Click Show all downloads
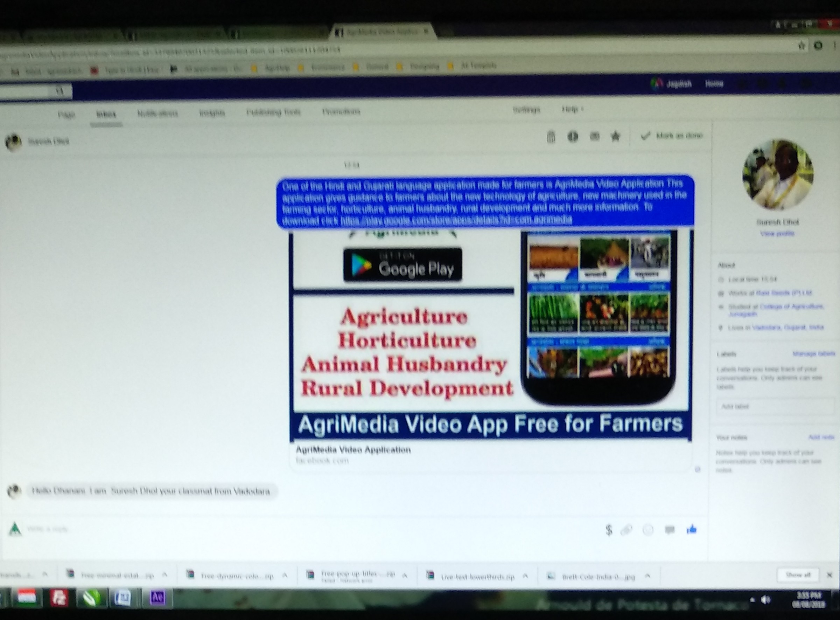 [x=798, y=575]
